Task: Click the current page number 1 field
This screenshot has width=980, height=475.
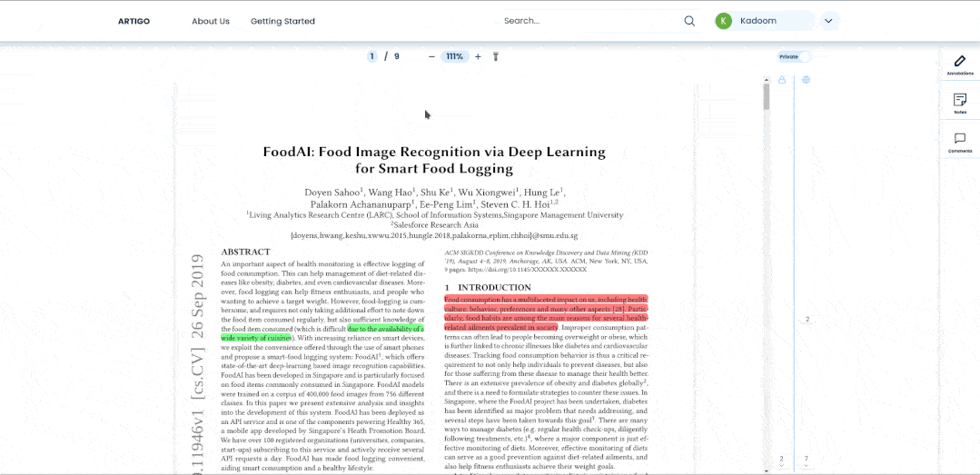Action: (x=371, y=56)
